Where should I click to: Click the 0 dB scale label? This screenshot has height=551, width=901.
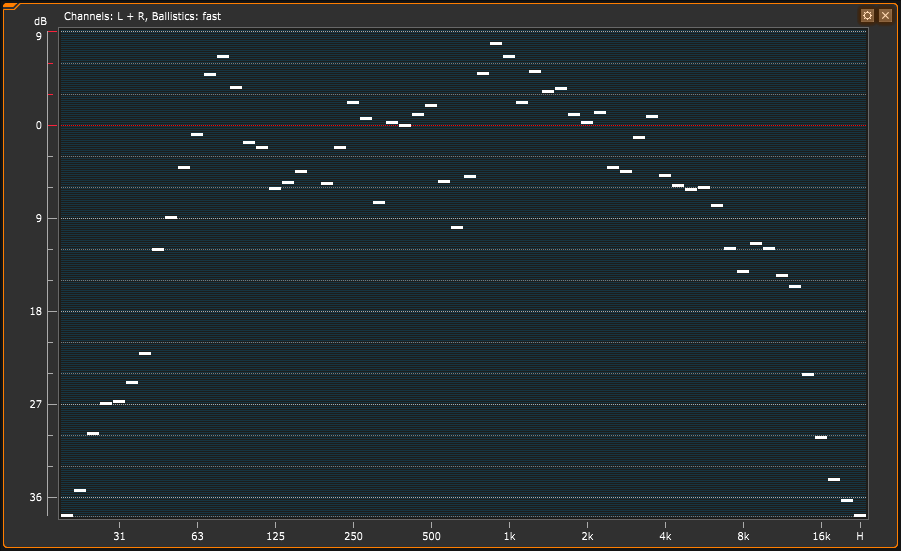[39, 126]
